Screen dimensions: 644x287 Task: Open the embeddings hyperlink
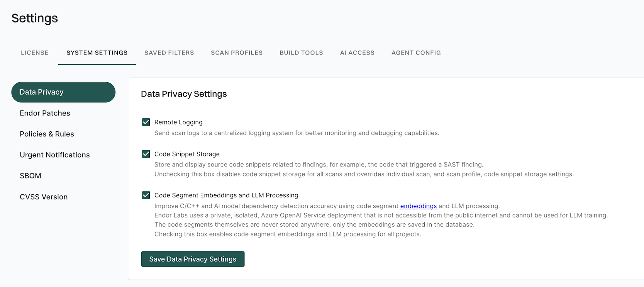tap(418, 206)
